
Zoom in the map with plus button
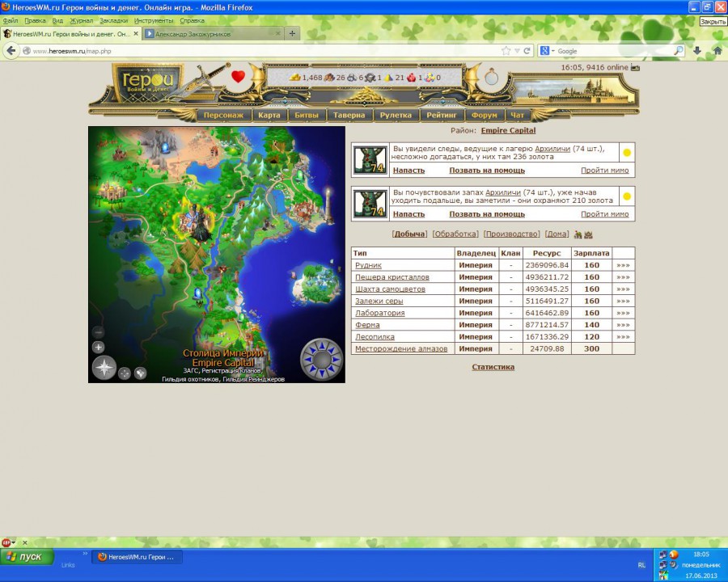[98, 347]
